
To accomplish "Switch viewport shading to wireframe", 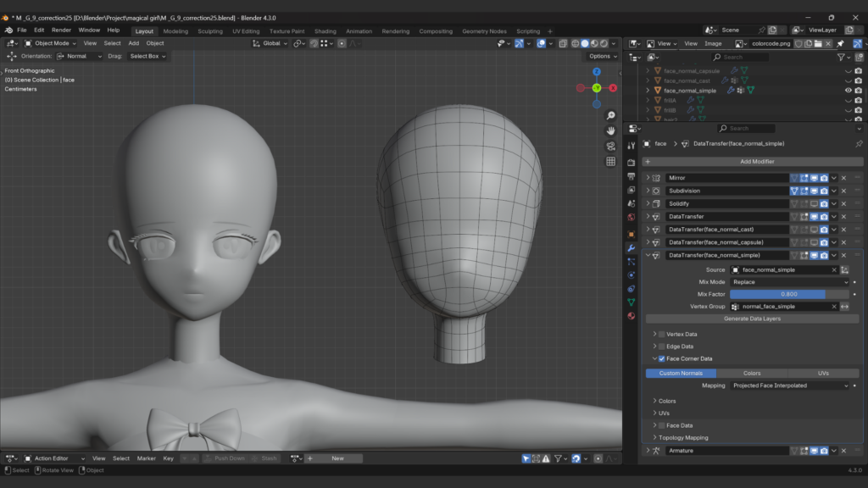I will (574, 43).
